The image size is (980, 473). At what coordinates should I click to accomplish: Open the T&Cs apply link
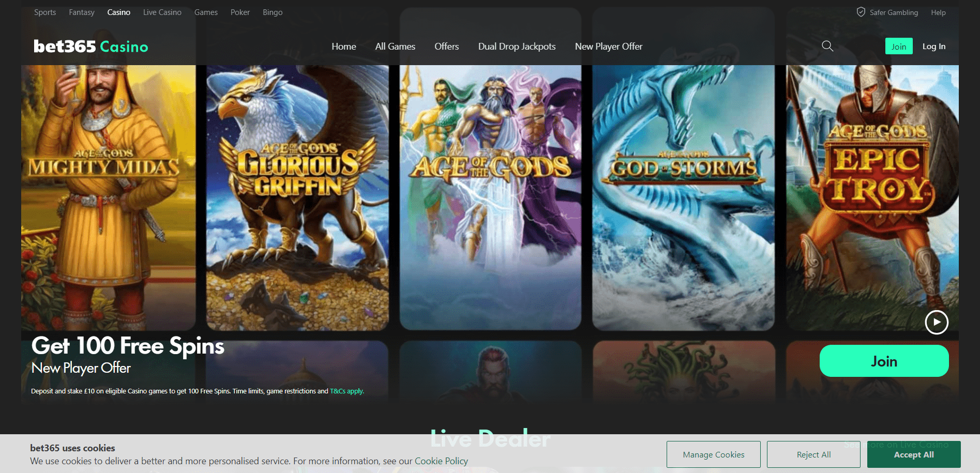(347, 391)
